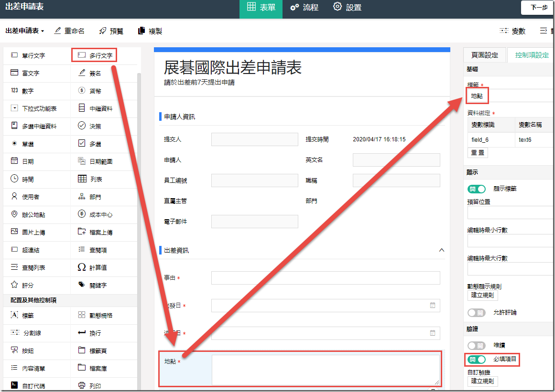Click 建立規則 under 動態顯示規則
The image size is (555, 392).
(482, 295)
